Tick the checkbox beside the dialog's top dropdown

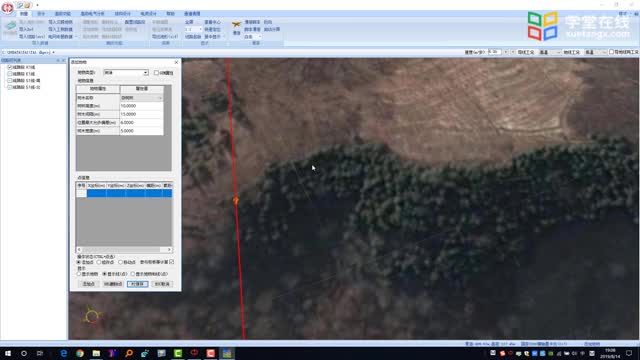[156, 73]
